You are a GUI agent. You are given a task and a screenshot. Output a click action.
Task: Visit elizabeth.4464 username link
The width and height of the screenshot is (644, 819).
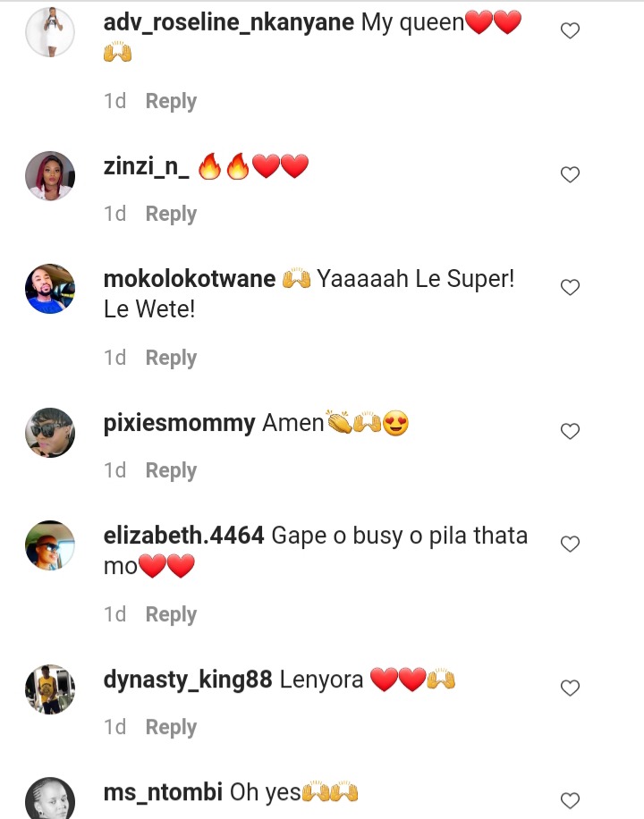tap(183, 536)
